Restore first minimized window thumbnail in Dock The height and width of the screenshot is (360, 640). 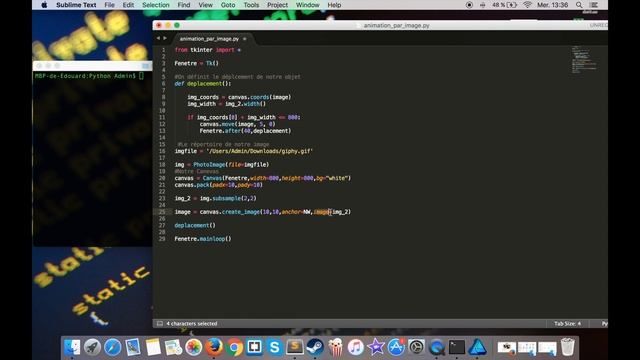pyautogui.click(x=507, y=348)
